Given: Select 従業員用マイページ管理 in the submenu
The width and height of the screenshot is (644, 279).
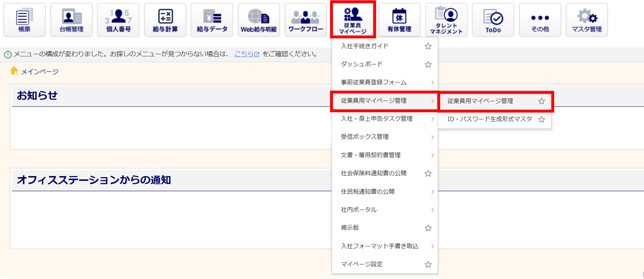Looking at the screenshot, I should [x=480, y=101].
